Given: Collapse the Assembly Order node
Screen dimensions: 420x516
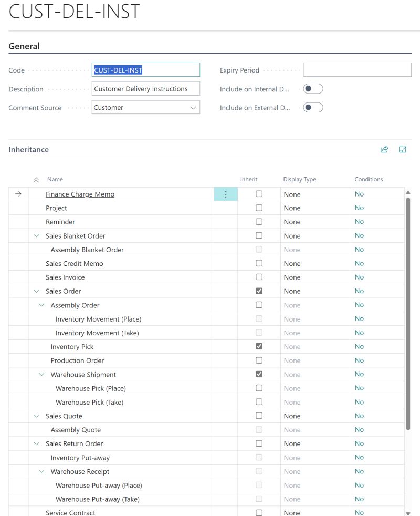Looking at the screenshot, I should (x=41, y=305).
